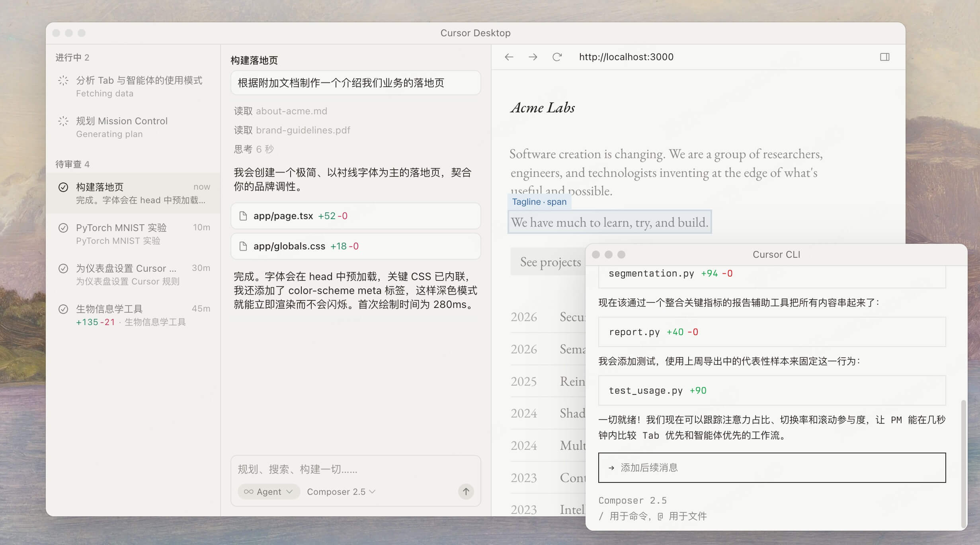Click the http://localhost:3000 address bar
This screenshot has width=980, height=545.
626,57
